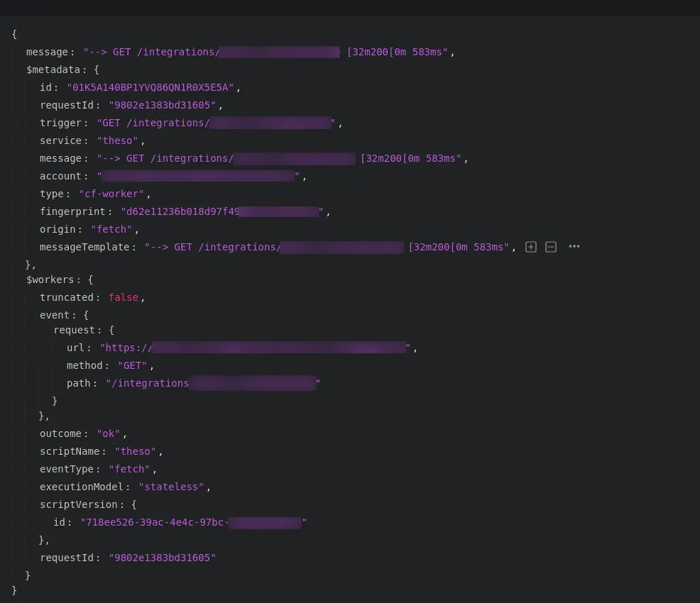
Task: Select the method "GET" value
Action: (x=132, y=365)
